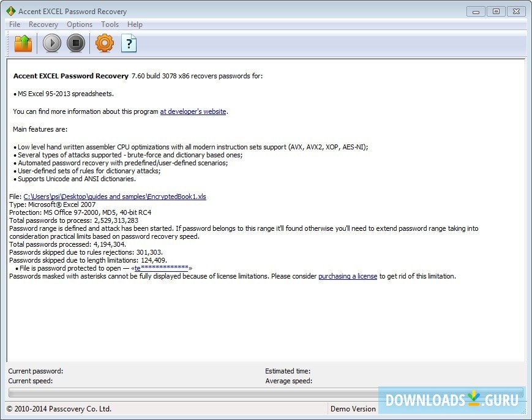The height and width of the screenshot is (420, 532).
Task: Click "Demo Version" in the status bar
Action: (x=353, y=409)
